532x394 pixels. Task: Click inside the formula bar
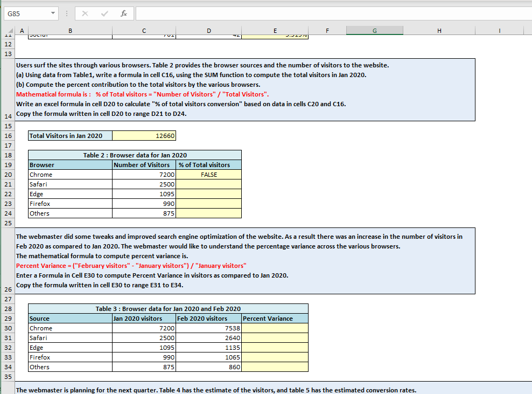[x=269, y=13]
